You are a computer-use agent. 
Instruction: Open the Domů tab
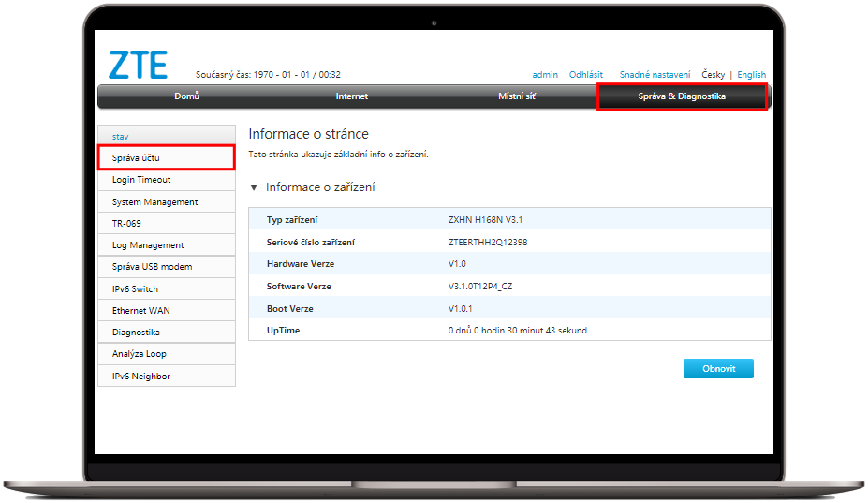click(186, 96)
